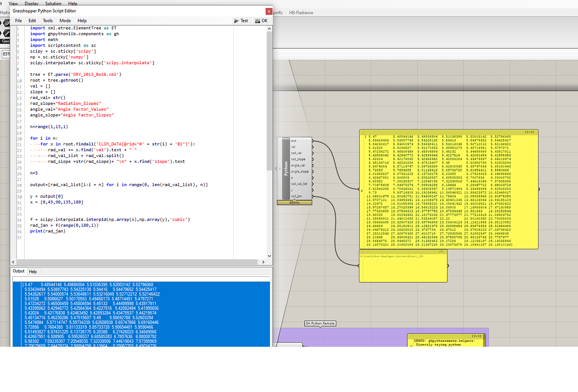Viewport: 578px width, 392px height.
Task: Click the out output connector of Python component
Action: click(x=313, y=141)
